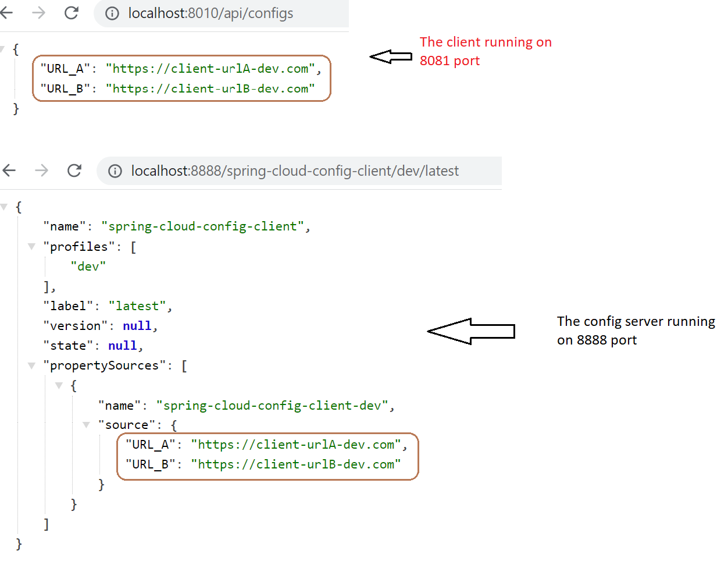Click the "profiles" key label
Image resolution: width=728 pixels, height=561 pixels.
pyautogui.click(x=79, y=247)
